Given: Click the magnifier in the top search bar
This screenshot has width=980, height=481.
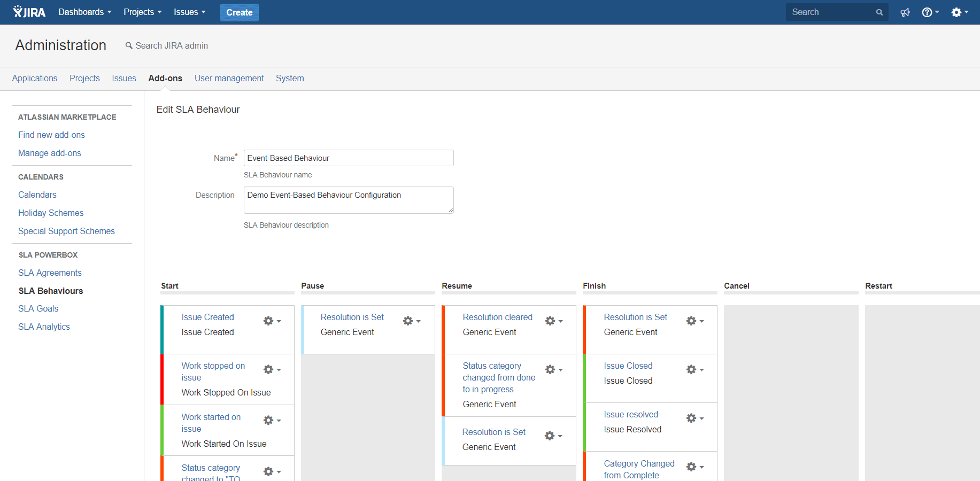Looking at the screenshot, I should click(879, 12).
